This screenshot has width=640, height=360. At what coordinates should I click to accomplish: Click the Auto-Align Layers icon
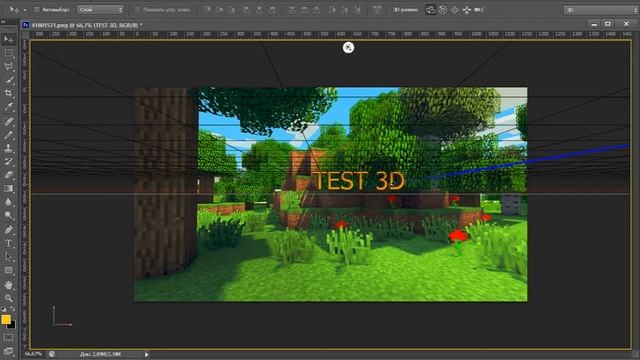tap(377, 10)
